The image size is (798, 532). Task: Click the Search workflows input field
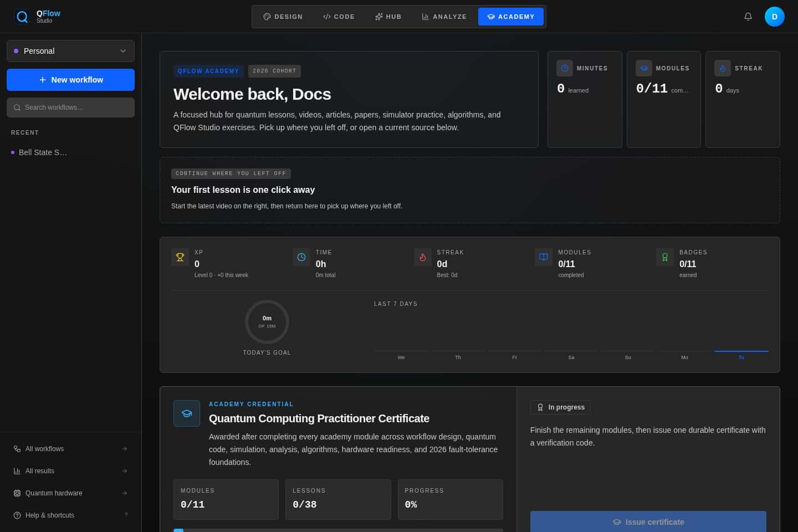tap(70, 108)
